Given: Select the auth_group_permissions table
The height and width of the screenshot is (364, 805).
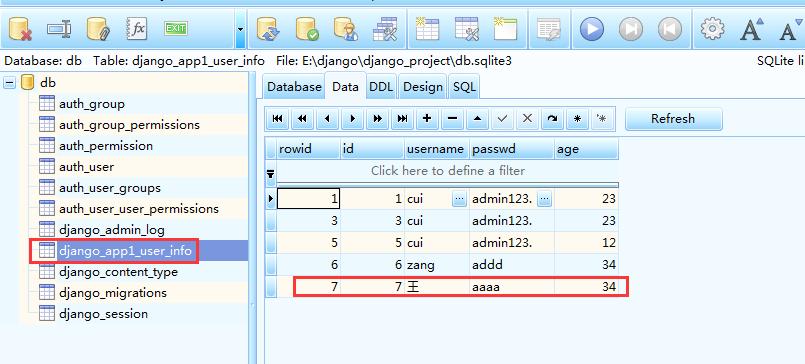Looking at the screenshot, I should point(129,125).
